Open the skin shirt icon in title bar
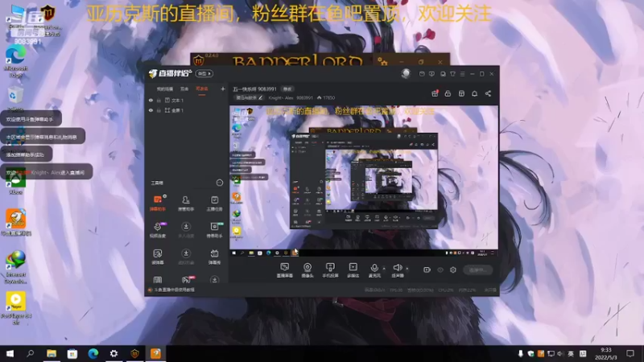This screenshot has width=644, height=362. [452, 74]
